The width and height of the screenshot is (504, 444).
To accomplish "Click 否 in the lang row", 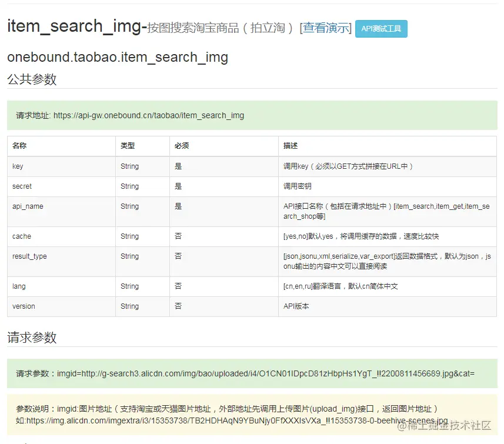I will (x=178, y=286).
